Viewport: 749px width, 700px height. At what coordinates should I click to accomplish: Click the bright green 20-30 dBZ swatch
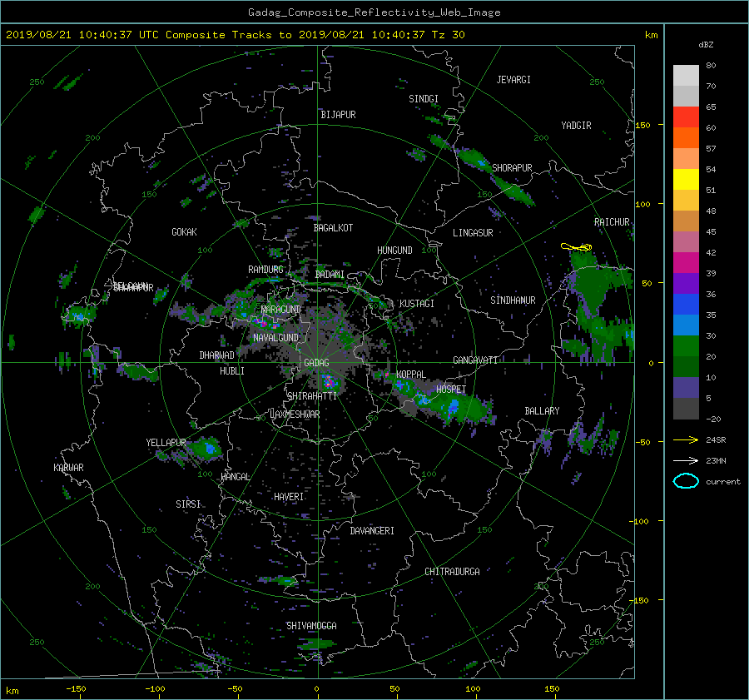point(686,345)
